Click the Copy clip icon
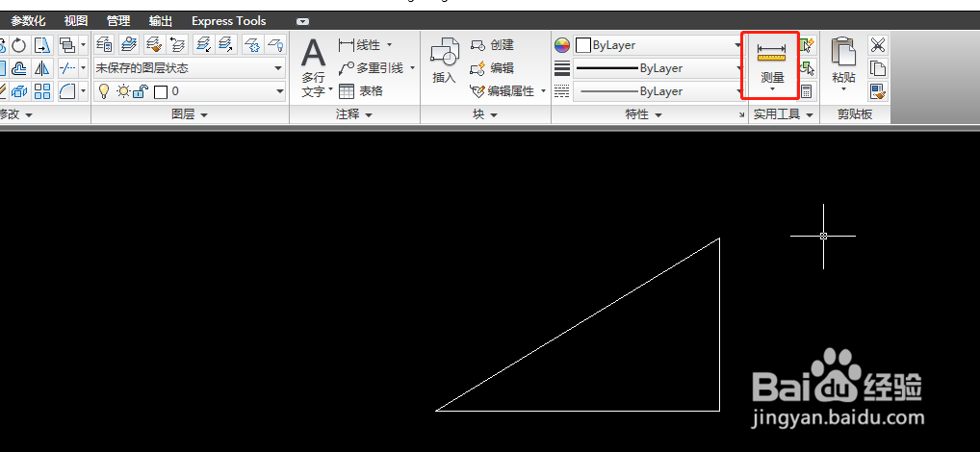Image resolution: width=980 pixels, height=452 pixels. coord(878,68)
